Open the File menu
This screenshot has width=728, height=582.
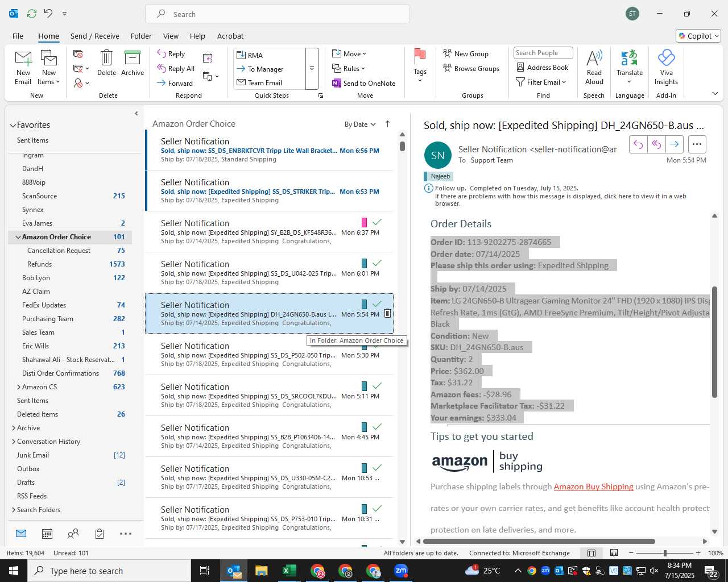pos(18,36)
